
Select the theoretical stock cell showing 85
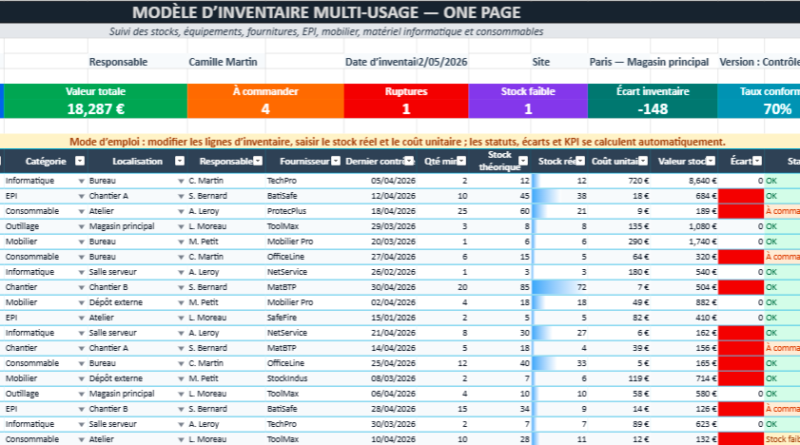click(x=500, y=287)
